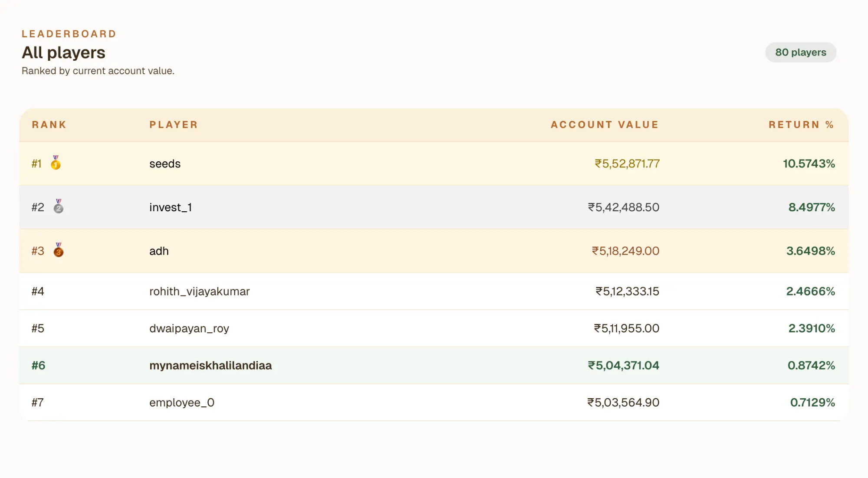Click the 8.4977% return value
Image resolution: width=868 pixels, height=478 pixels.
click(x=811, y=207)
